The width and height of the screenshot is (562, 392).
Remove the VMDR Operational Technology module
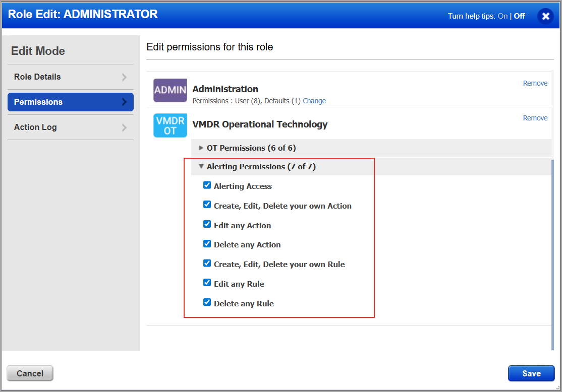point(535,118)
